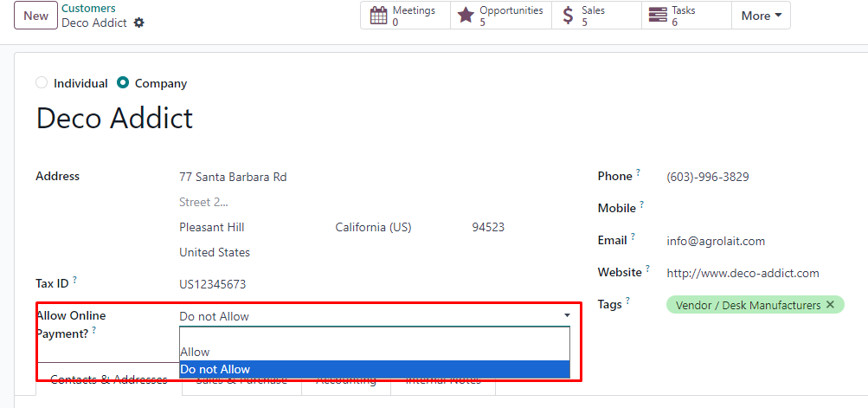Click the website http://www.deco-addict.com
The image size is (868, 408).
pyautogui.click(x=743, y=273)
